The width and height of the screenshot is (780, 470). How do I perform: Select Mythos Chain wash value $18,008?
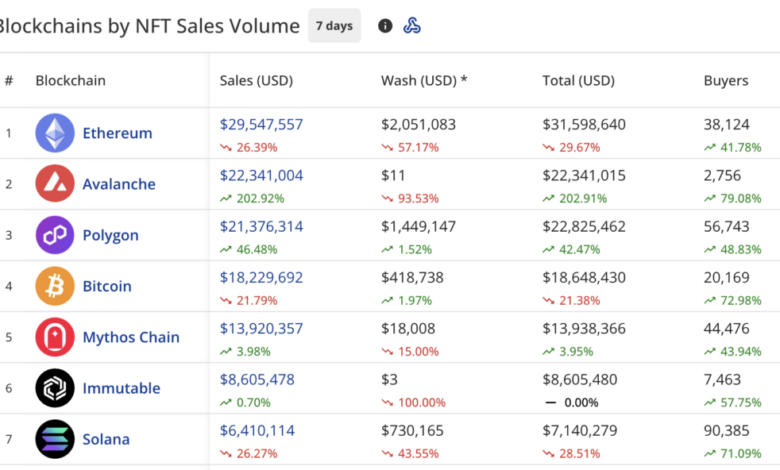click(408, 329)
